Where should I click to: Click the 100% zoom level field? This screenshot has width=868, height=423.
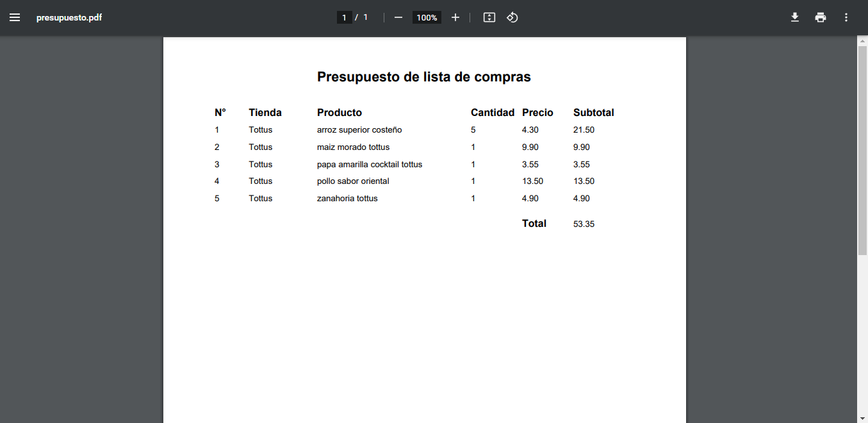coord(427,17)
